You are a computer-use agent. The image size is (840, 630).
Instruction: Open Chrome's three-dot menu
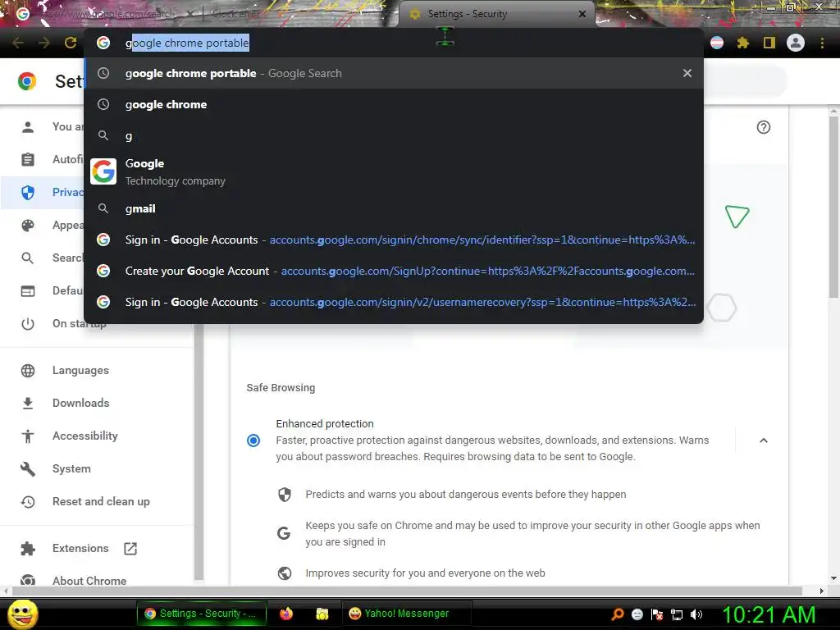click(x=822, y=43)
